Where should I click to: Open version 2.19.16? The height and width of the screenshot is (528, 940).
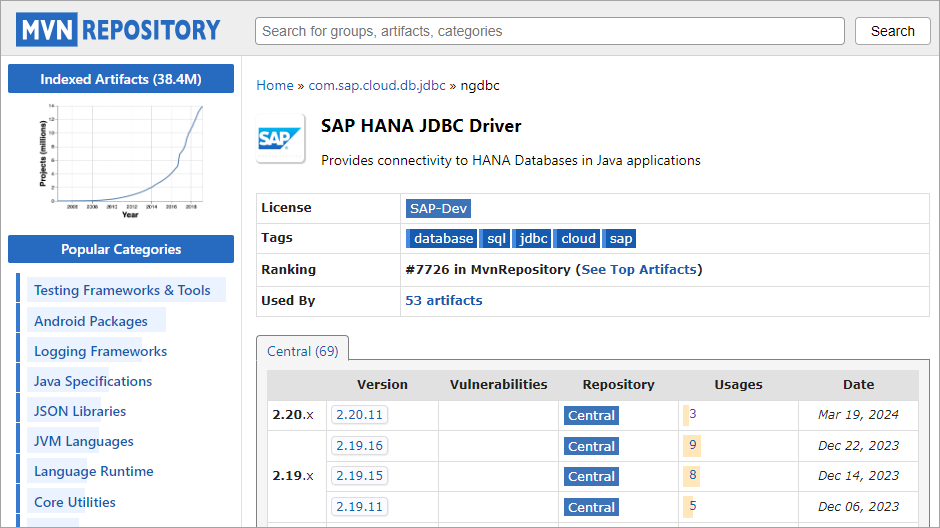coord(359,446)
